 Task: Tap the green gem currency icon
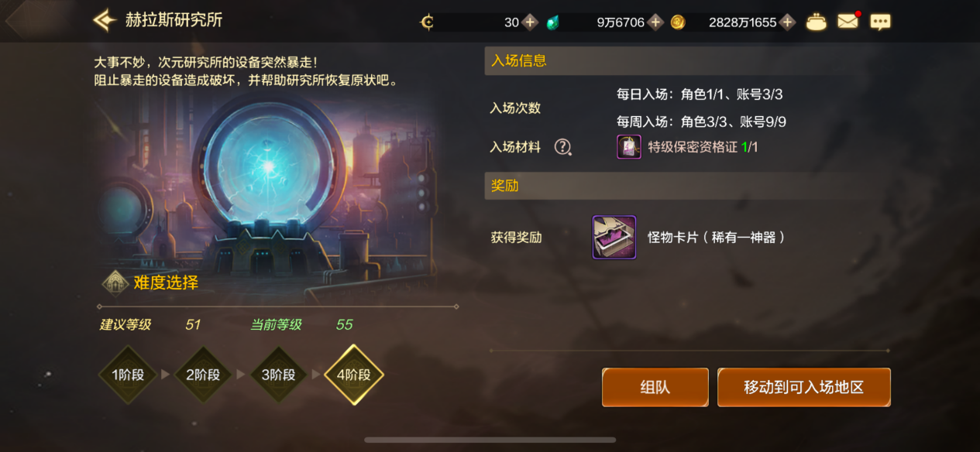point(552,22)
